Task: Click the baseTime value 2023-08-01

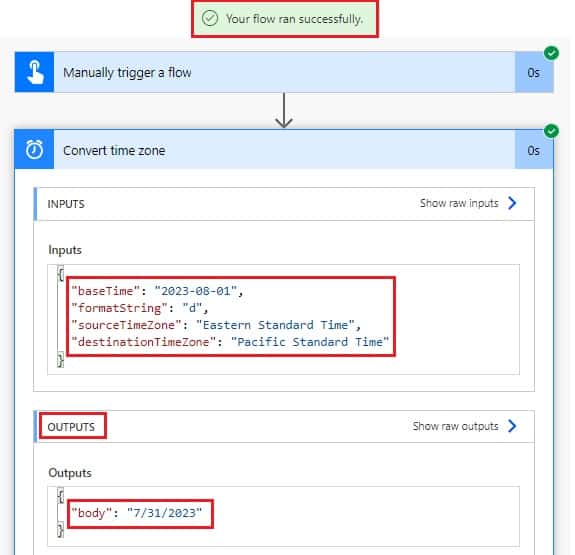Action: (196, 291)
